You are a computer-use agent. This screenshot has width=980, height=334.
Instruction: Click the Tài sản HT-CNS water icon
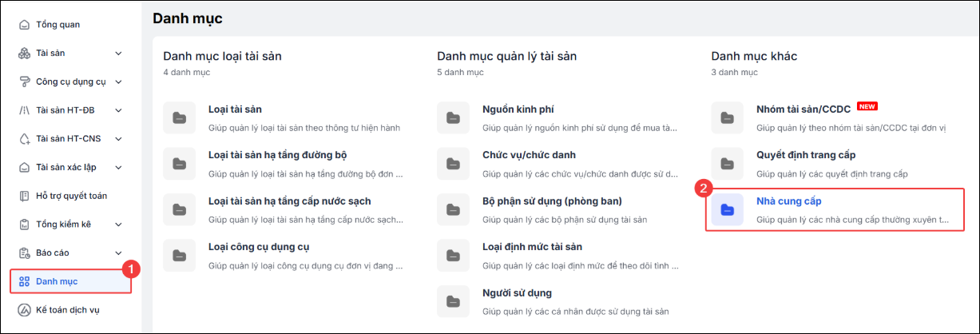tap(25, 138)
